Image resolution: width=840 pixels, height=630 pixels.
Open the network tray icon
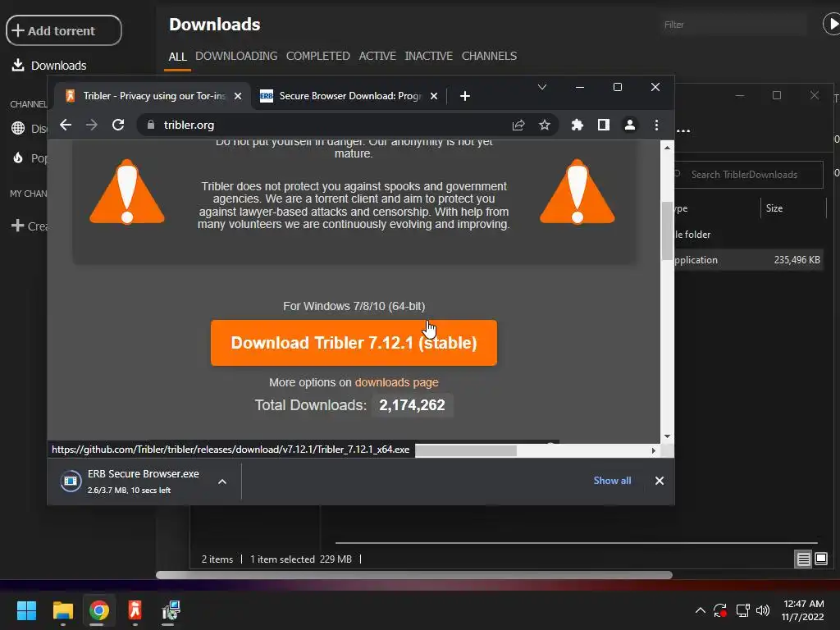point(742,610)
